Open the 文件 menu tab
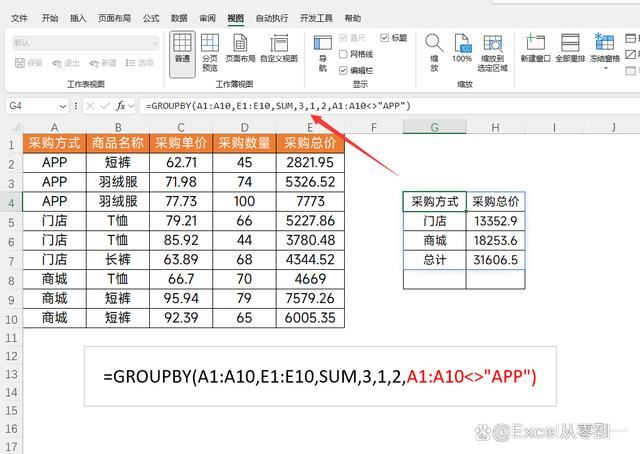The height and width of the screenshot is (454, 640). pyautogui.click(x=19, y=18)
